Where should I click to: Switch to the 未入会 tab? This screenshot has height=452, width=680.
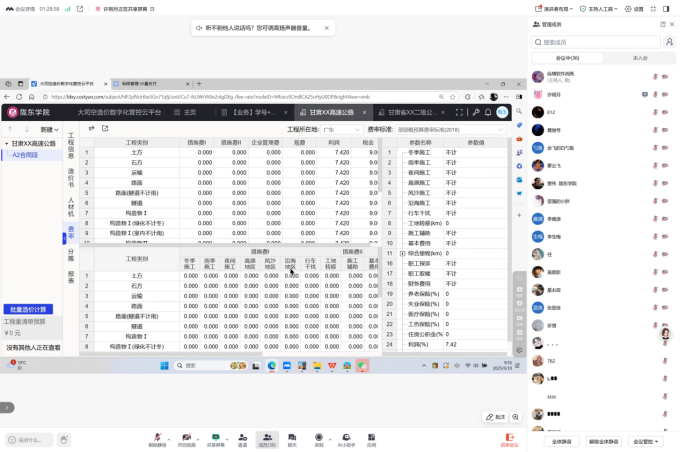click(x=640, y=58)
